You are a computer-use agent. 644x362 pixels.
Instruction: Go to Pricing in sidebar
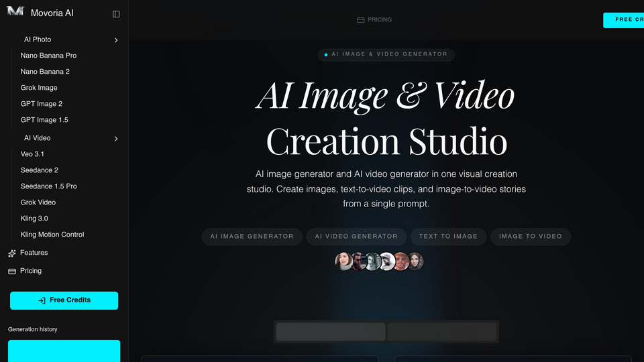pyautogui.click(x=31, y=271)
